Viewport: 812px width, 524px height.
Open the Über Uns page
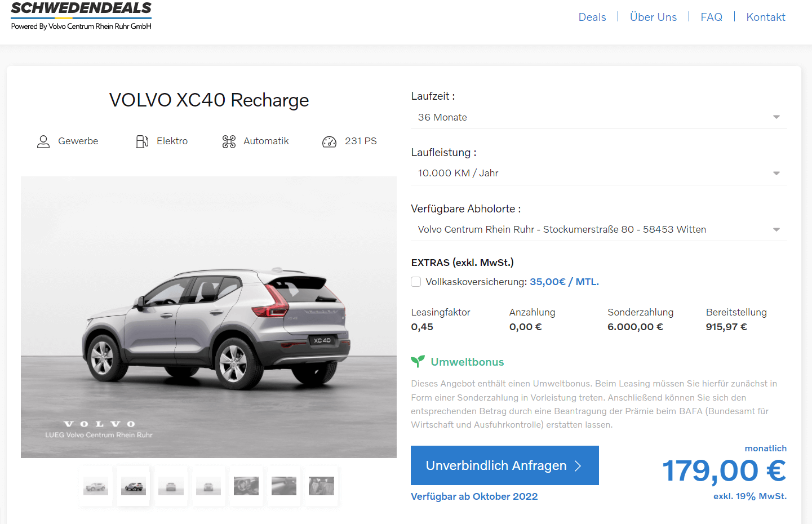pos(653,17)
